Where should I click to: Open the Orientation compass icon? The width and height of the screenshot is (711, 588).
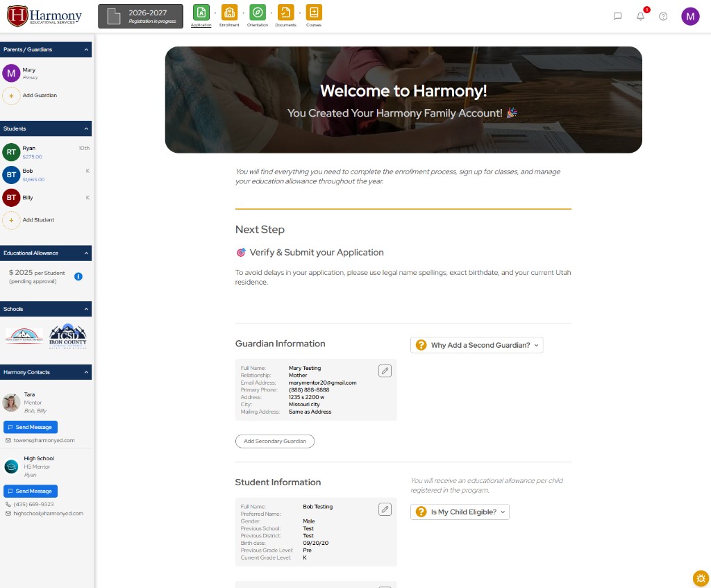pyautogui.click(x=257, y=12)
